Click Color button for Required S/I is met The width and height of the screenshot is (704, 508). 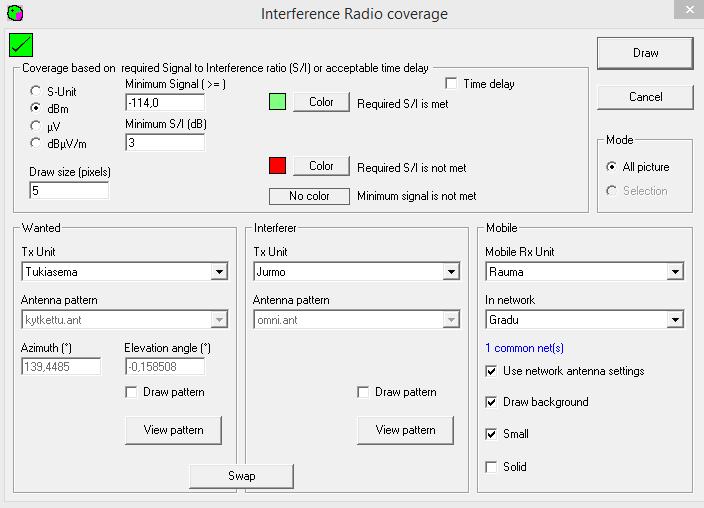[321, 102]
